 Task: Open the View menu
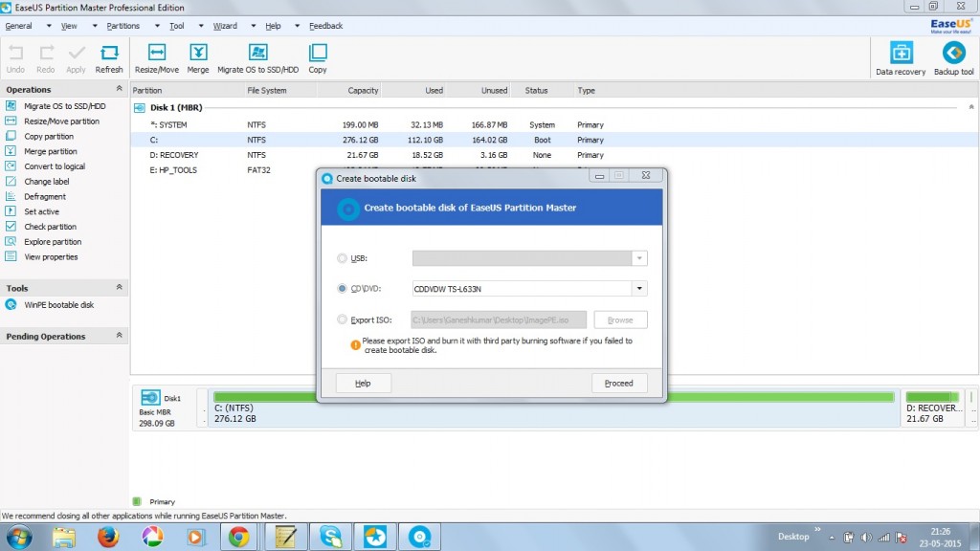[69, 26]
